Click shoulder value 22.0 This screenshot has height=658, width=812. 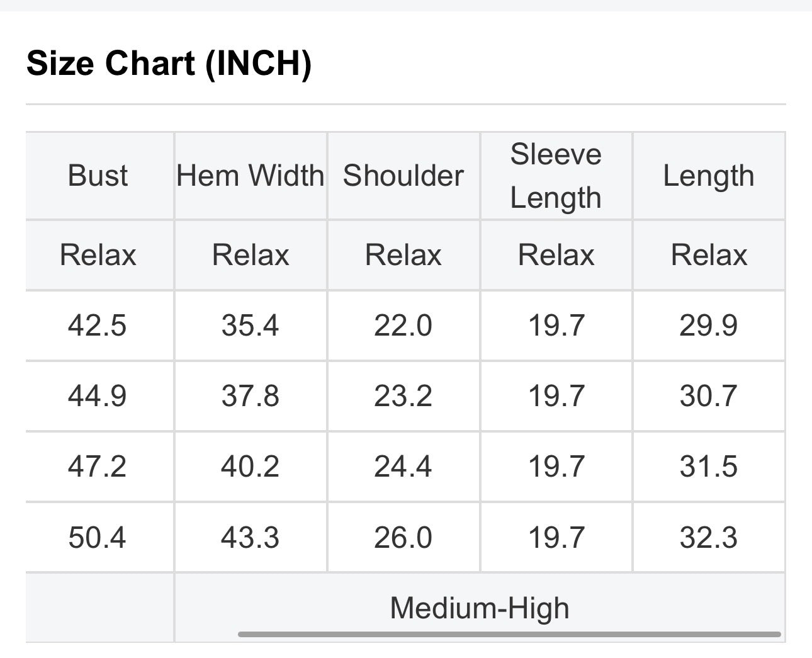pyautogui.click(x=403, y=326)
